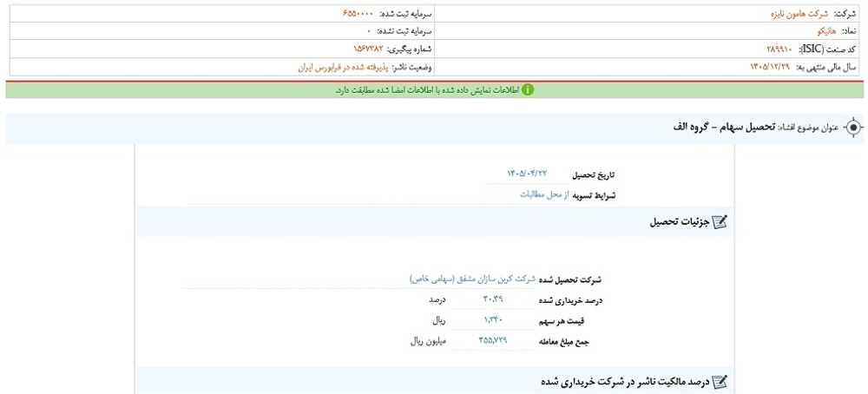This screenshot has height=394, width=868.
Task: Click the ISIC industry code 289910
Action: click(x=779, y=49)
